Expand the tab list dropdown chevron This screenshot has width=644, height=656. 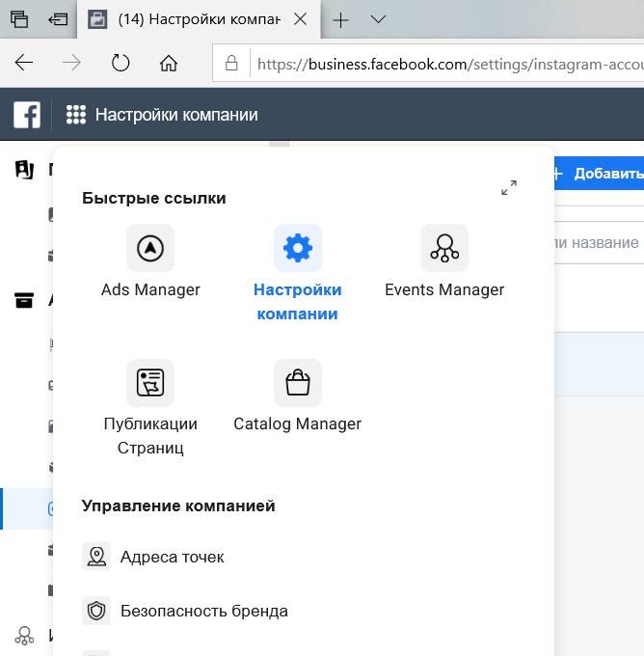pyautogui.click(x=378, y=19)
